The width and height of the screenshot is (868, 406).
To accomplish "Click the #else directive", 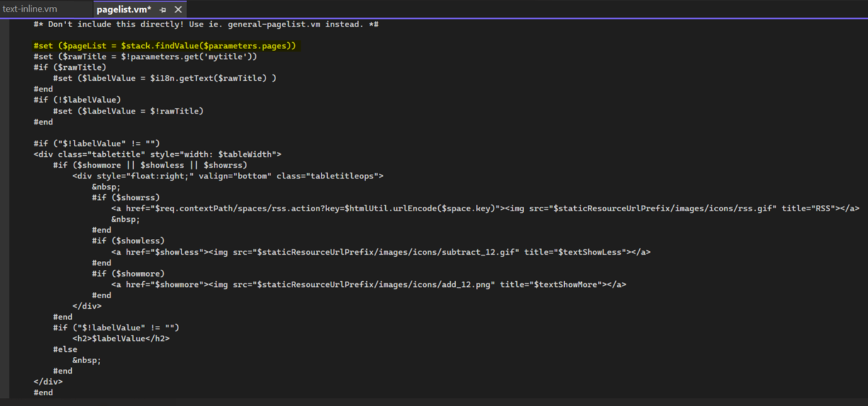I will pyautogui.click(x=66, y=349).
